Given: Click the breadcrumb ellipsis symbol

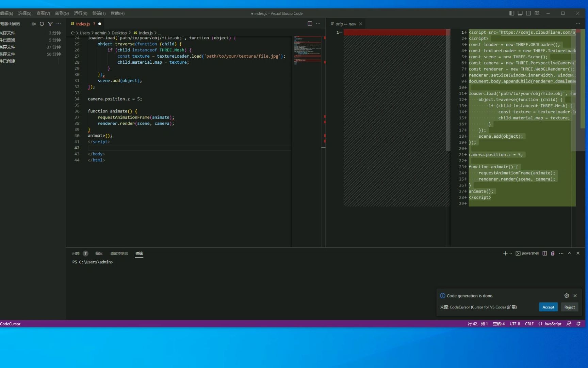Looking at the screenshot, I should [160, 33].
